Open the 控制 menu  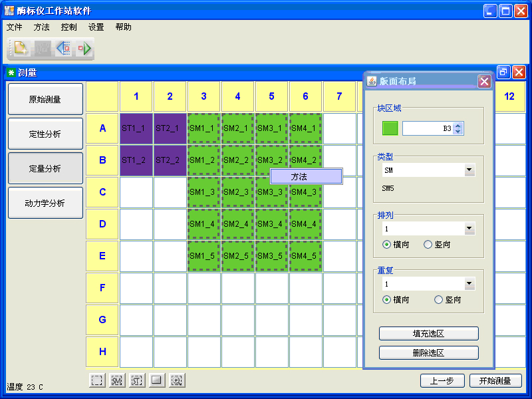click(69, 27)
